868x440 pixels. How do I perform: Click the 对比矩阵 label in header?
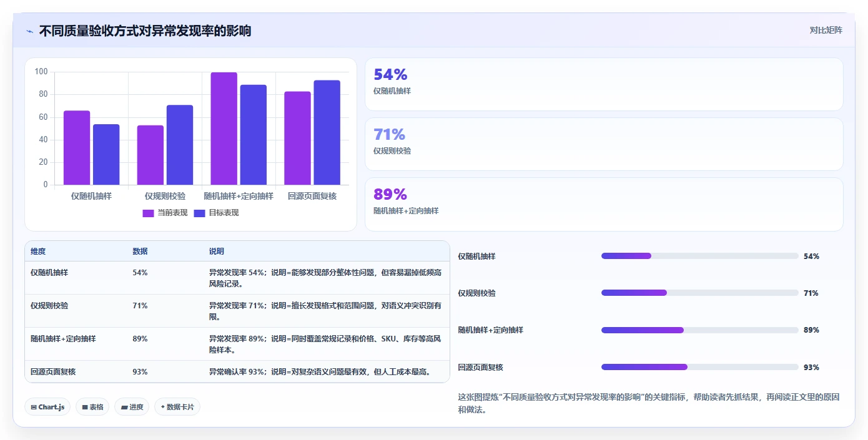pos(826,30)
